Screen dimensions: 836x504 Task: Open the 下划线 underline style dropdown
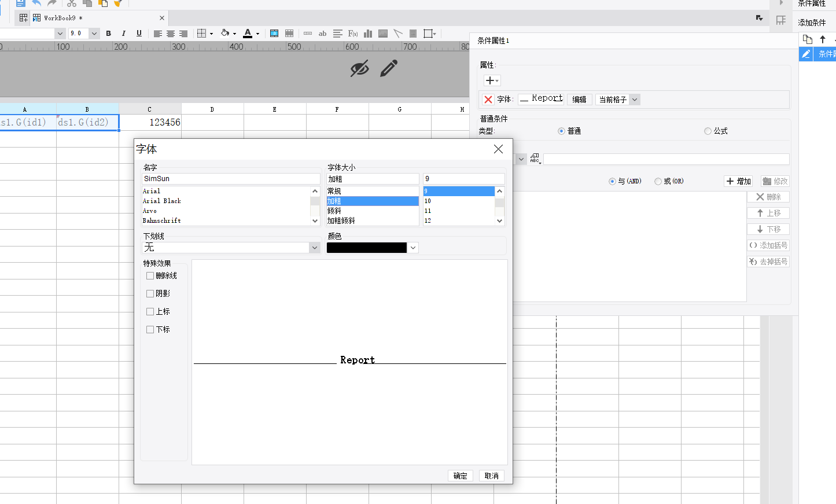314,248
